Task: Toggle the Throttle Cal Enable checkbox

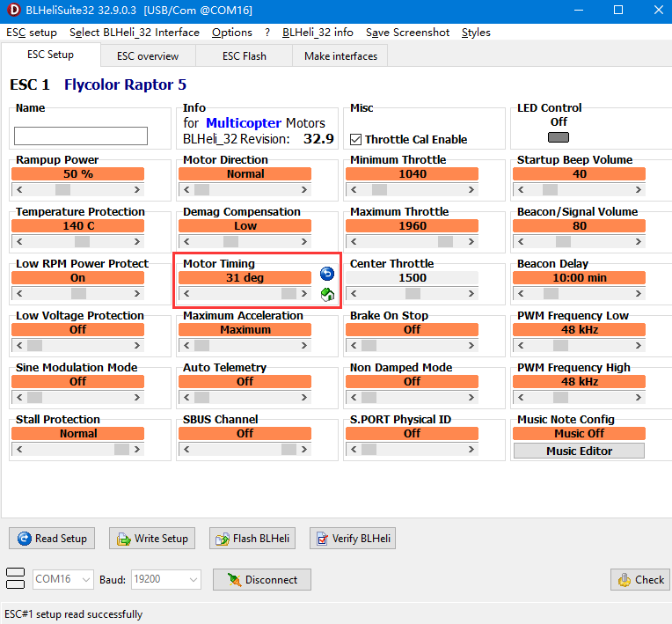Action: click(x=356, y=139)
